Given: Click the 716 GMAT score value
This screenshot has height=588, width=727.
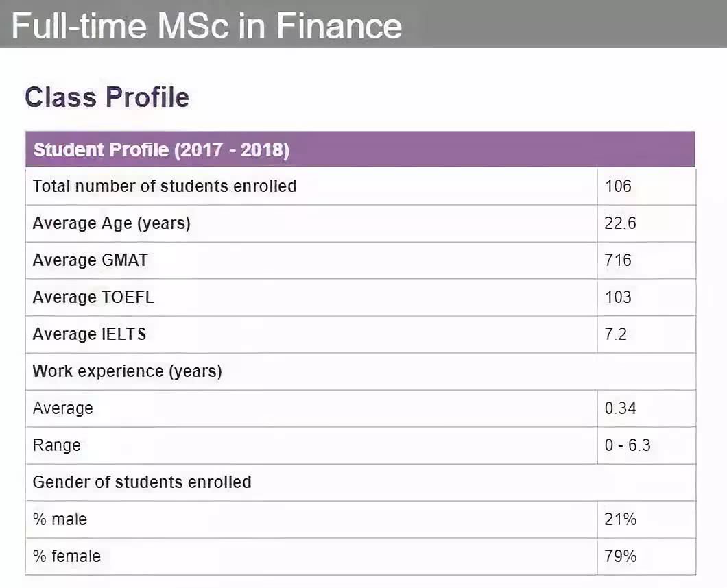Looking at the screenshot, I should point(618,260).
